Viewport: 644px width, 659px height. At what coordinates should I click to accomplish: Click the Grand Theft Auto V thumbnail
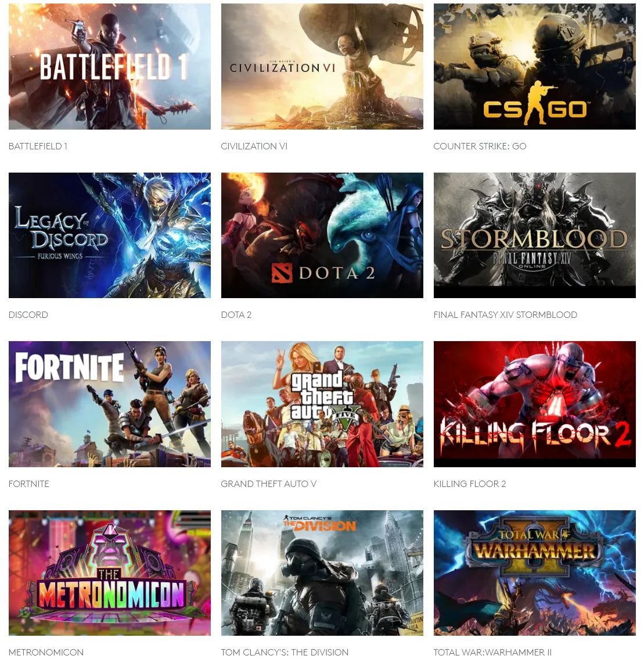click(x=322, y=404)
